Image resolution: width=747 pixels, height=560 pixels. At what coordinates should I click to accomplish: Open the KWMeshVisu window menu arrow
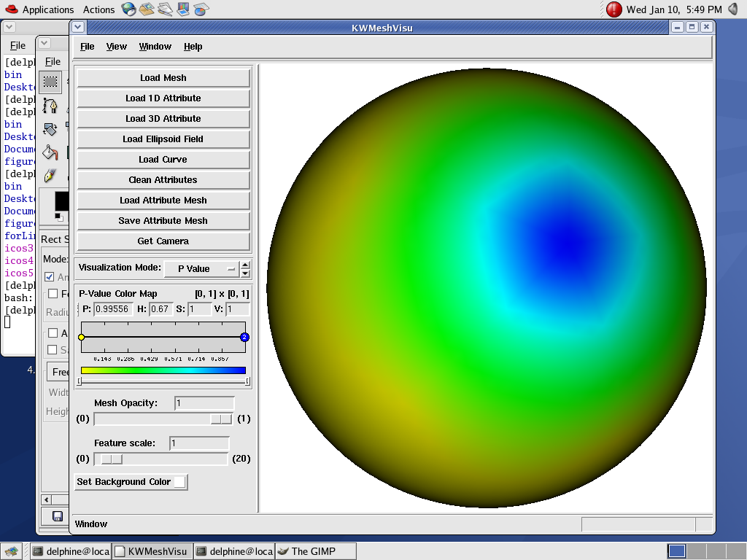(x=78, y=28)
